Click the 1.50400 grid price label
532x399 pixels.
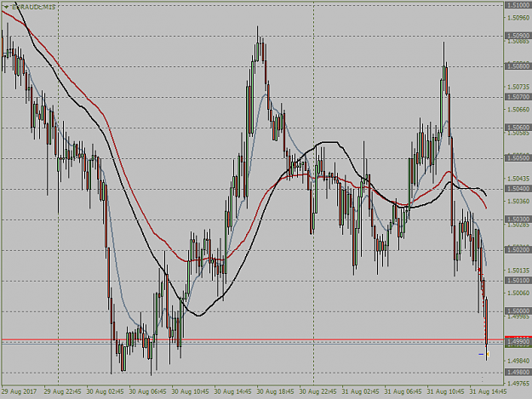pyautogui.click(x=518, y=189)
